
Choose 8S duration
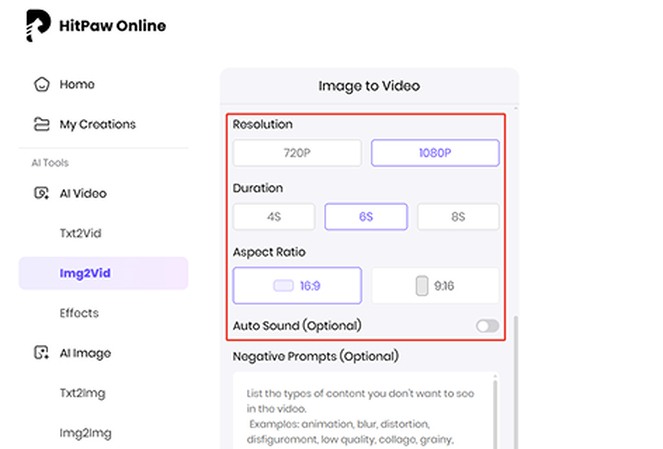(458, 217)
